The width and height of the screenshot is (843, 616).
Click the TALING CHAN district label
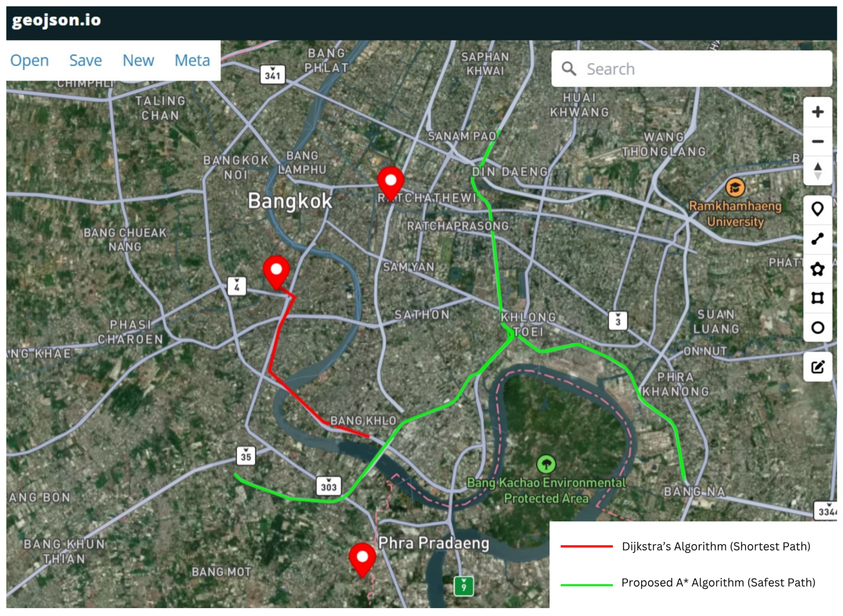(160, 108)
